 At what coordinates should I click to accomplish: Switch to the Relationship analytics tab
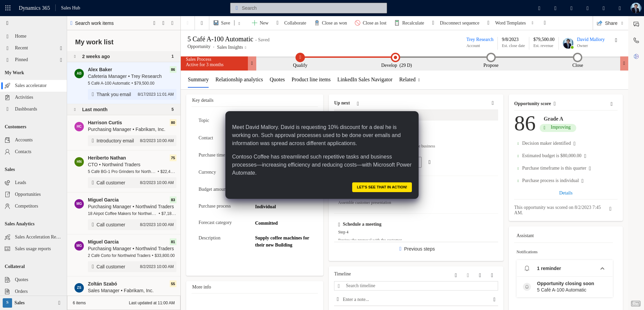[x=239, y=80]
